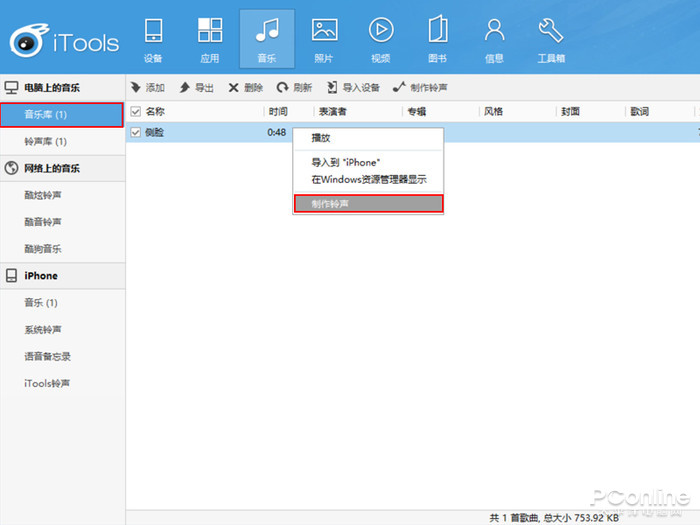Image resolution: width=700 pixels, height=525 pixels.
Task: Sort by the 表演者 column header
Action: click(x=333, y=112)
